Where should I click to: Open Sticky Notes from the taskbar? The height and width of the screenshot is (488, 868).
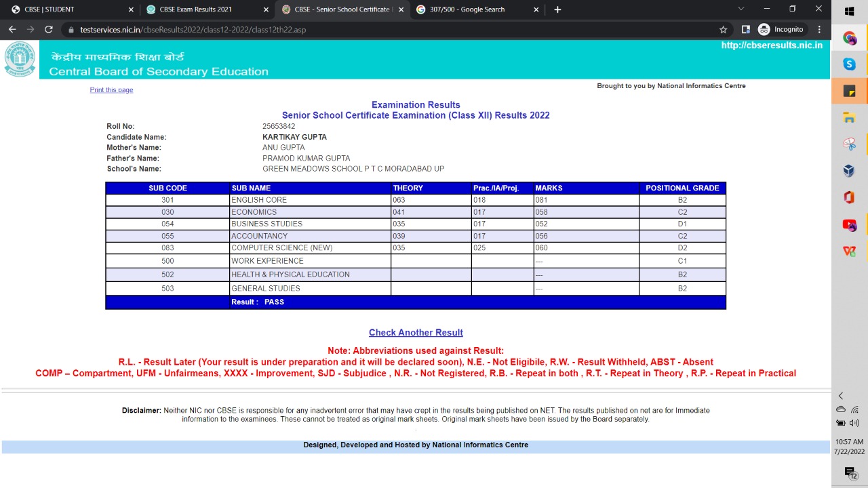coord(849,91)
